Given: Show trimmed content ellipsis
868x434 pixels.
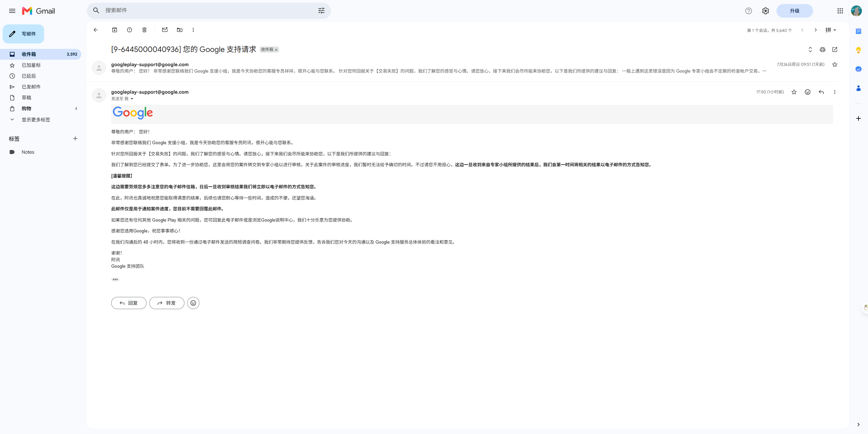Looking at the screenshot, I should 115,280.
